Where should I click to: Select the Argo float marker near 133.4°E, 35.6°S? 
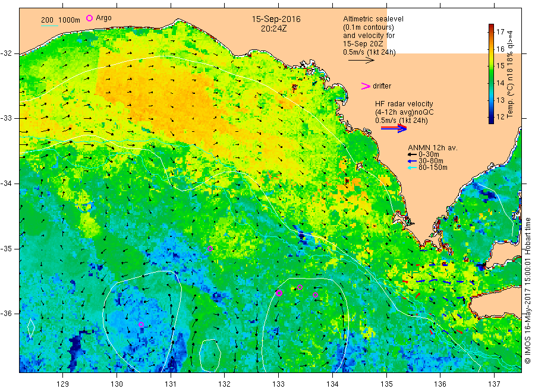[300, 287]
